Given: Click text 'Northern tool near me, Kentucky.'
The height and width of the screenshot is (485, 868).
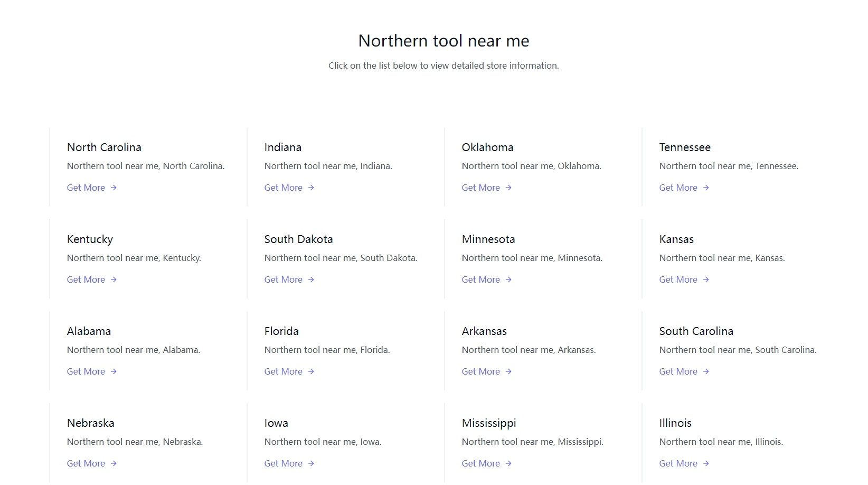Looking at the screenshot, I should (134, 258).
